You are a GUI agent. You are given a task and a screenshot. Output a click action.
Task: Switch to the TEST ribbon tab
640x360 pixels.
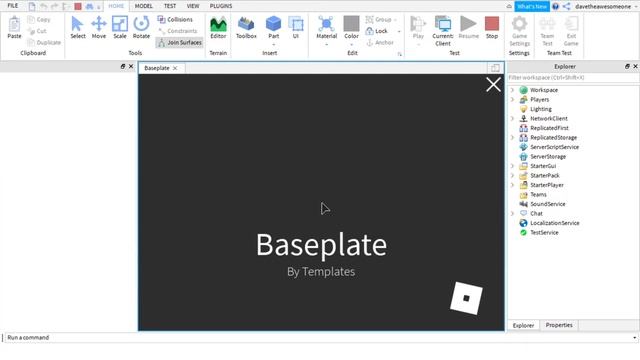(x=170, y=6)
